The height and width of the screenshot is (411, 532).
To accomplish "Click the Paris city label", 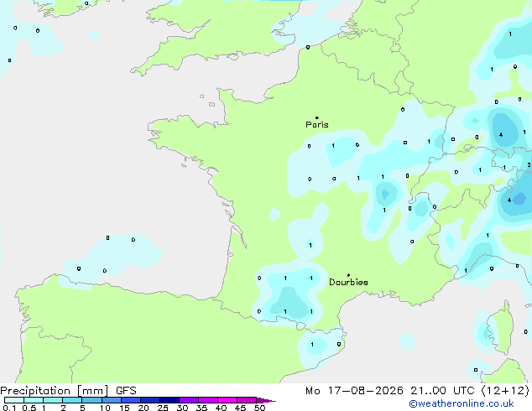I will [x=317, y=124].
